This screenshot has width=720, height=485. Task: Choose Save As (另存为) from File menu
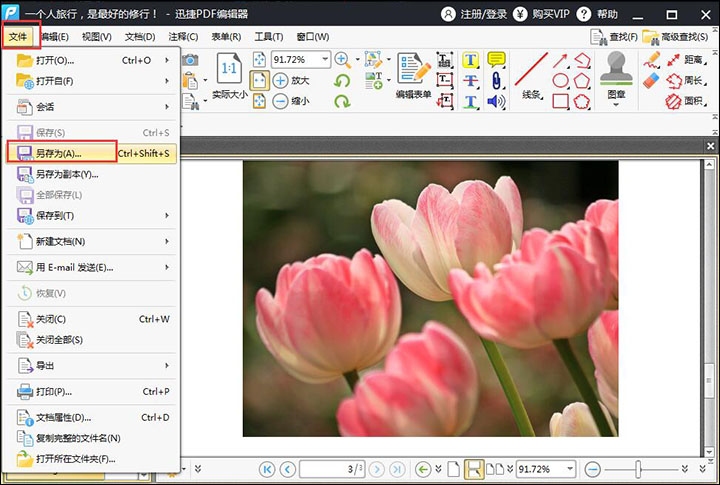tap(62, 153)
